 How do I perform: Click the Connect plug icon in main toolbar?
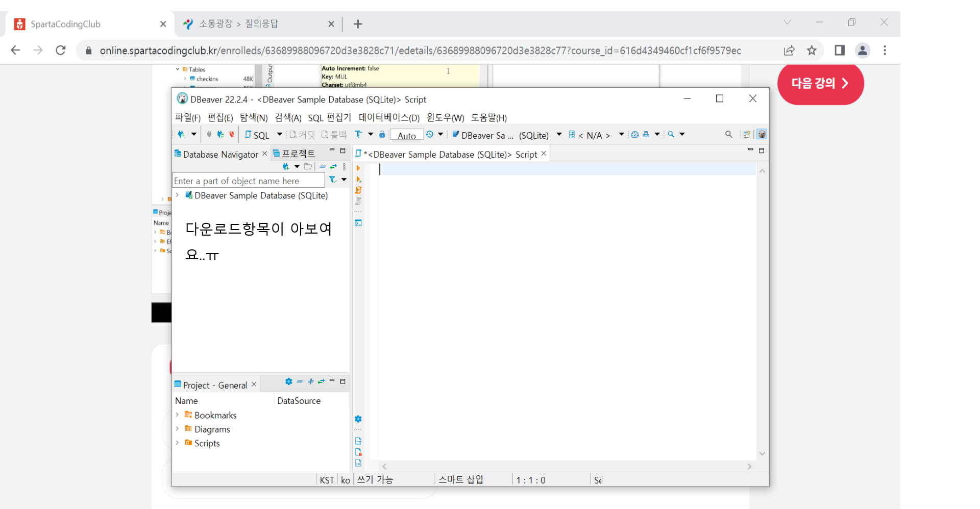point(209,134)
